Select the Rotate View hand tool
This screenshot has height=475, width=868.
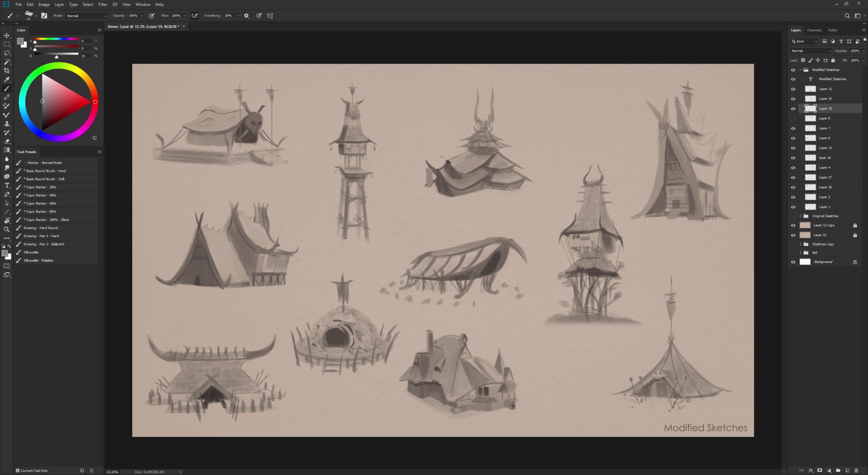pyautogui.click(x=7, y=220)
